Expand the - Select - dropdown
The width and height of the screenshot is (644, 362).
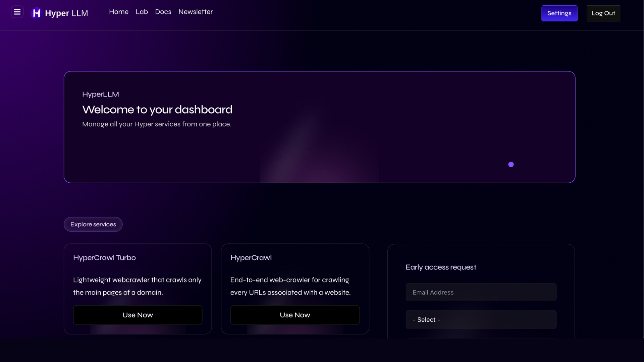[x=481, y=319]
